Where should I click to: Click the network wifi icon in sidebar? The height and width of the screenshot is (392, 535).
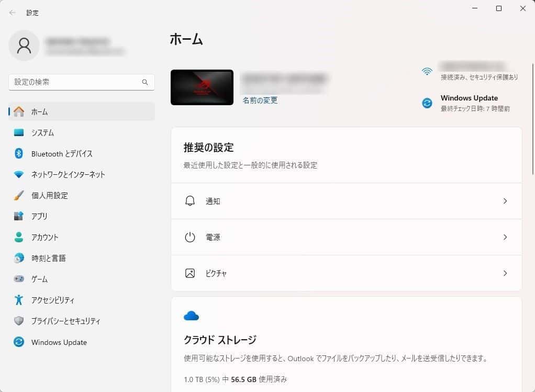pyautogui.click(x=19, y=174)
